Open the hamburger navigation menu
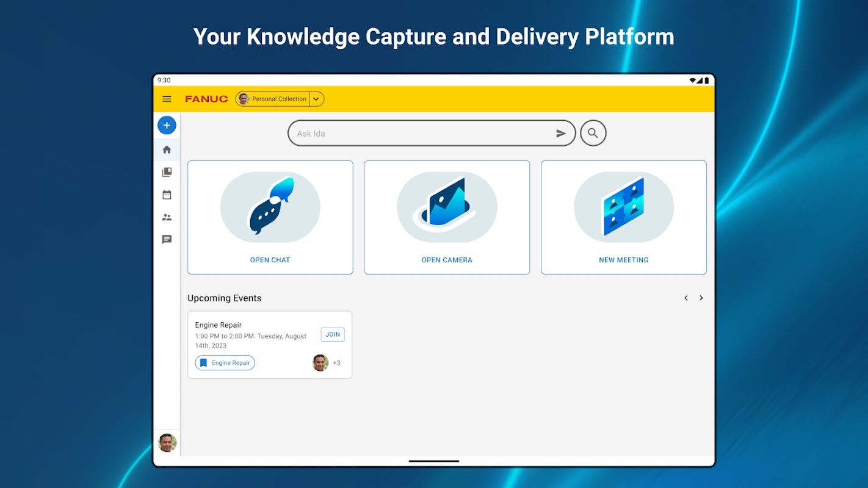This screenshot has height=488, width=868. pos(167,99)
